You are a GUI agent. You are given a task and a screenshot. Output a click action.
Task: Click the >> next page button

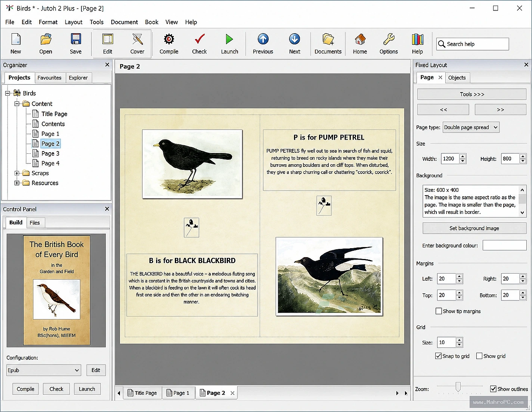coord(501,110)
